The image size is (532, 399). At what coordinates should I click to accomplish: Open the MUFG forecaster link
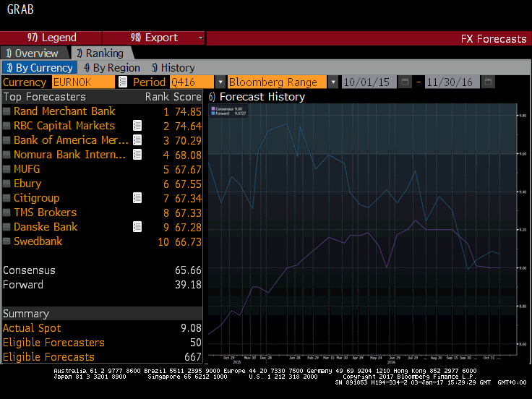tap(27, 169)
